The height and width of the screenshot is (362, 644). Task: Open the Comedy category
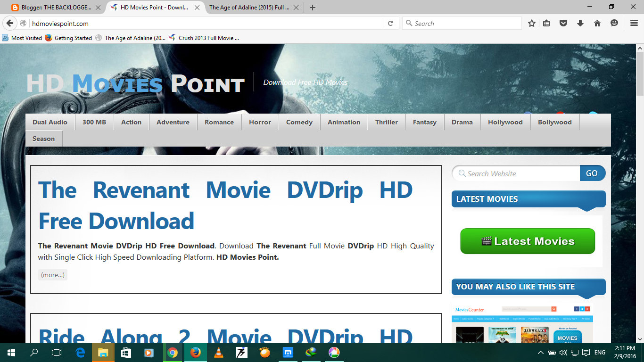pyautogui.click(x=299, y=122)
